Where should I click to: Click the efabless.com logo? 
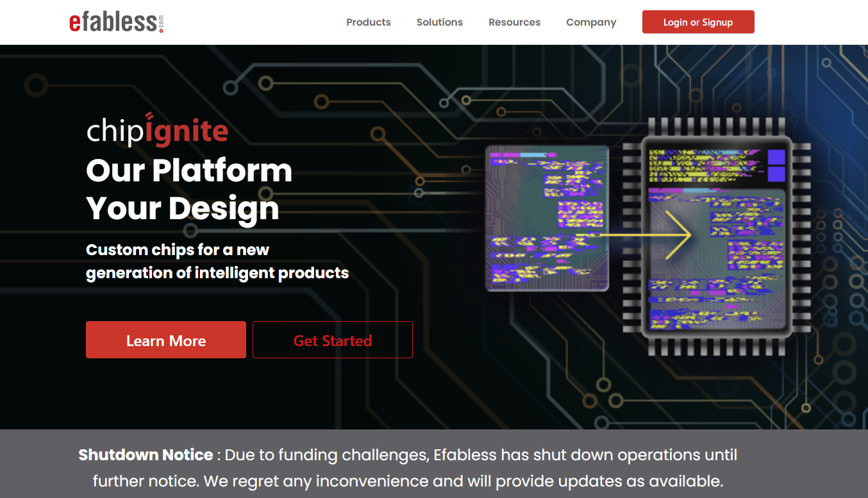(x=117, y=22)
